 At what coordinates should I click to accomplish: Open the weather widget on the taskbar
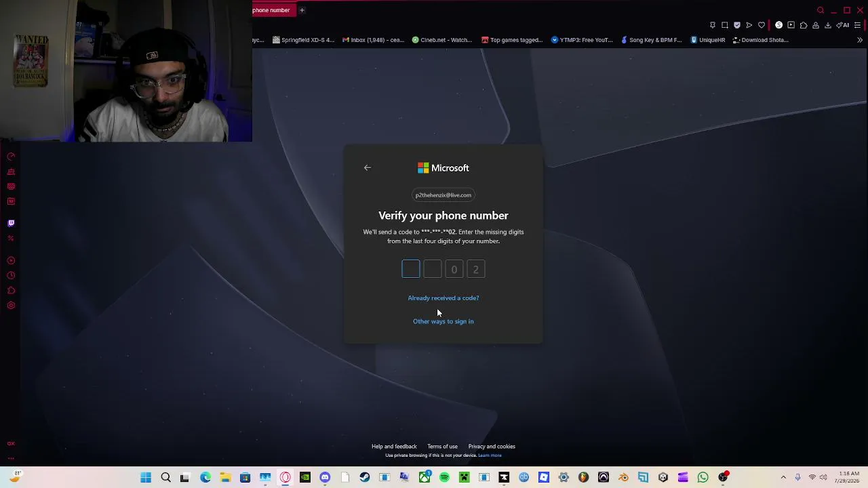(x=15, y=477)
